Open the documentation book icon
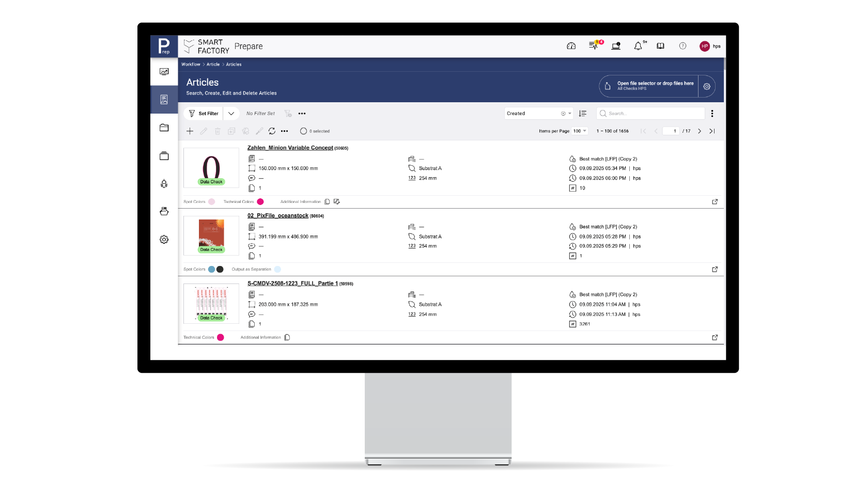This screenshot has height=488, width=868. (660, 46)
